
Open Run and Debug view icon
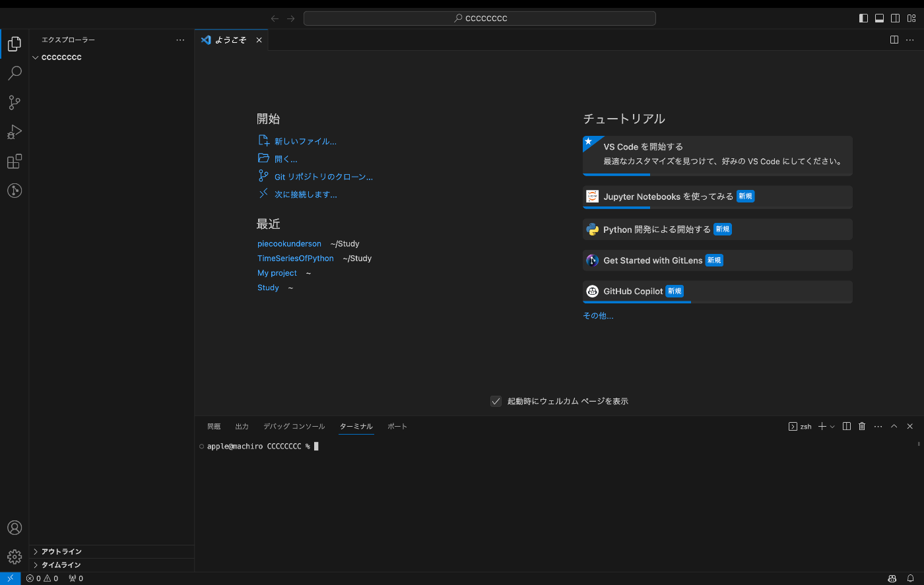click(x=15, y=132)
